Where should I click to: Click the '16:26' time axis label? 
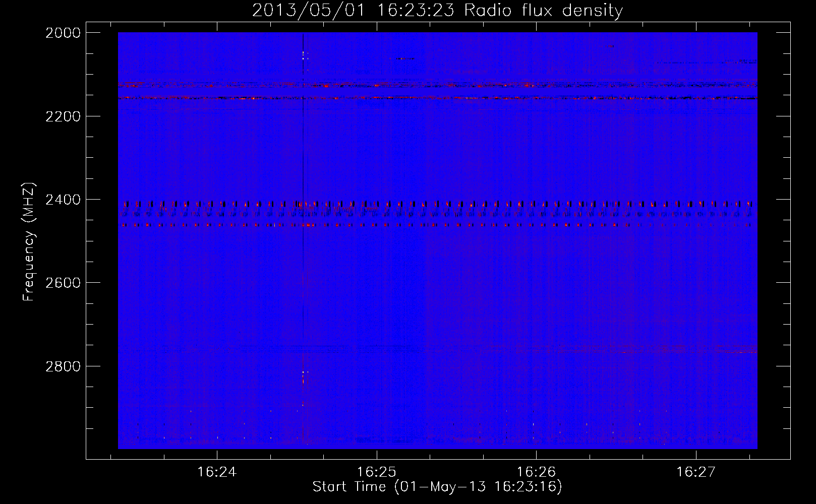click(536, 472)
